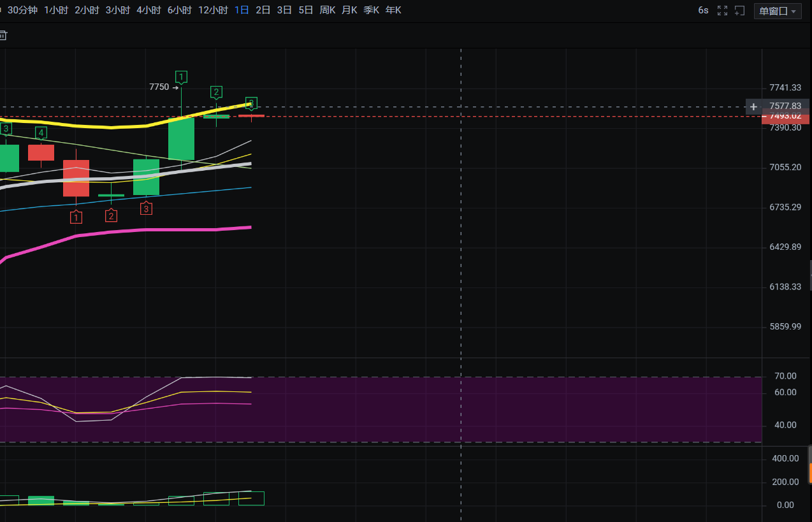Click the add-window square icon

[739, 10]
